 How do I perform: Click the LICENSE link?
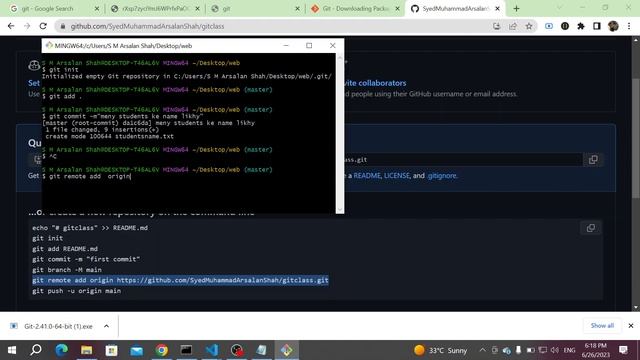396,176
